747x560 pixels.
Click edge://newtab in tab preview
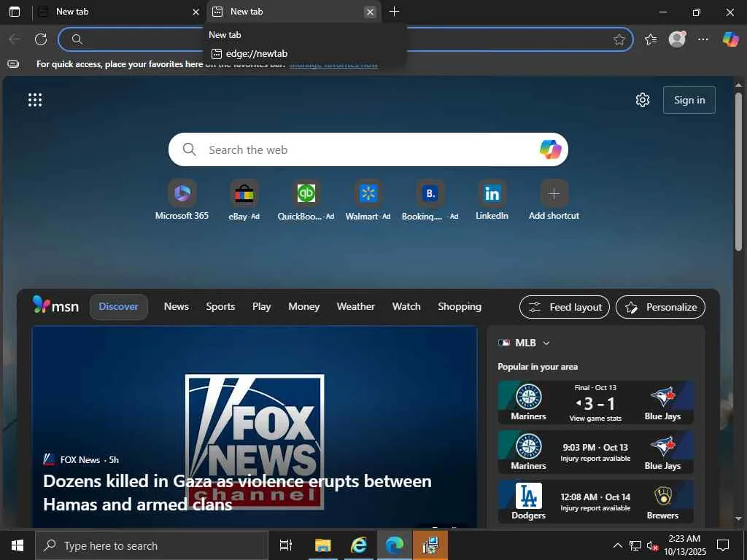pyautogui.click(x=256, y=54)
